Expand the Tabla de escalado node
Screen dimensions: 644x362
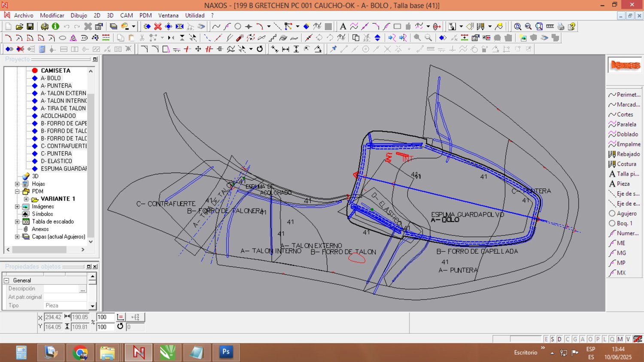pos(18,222)
